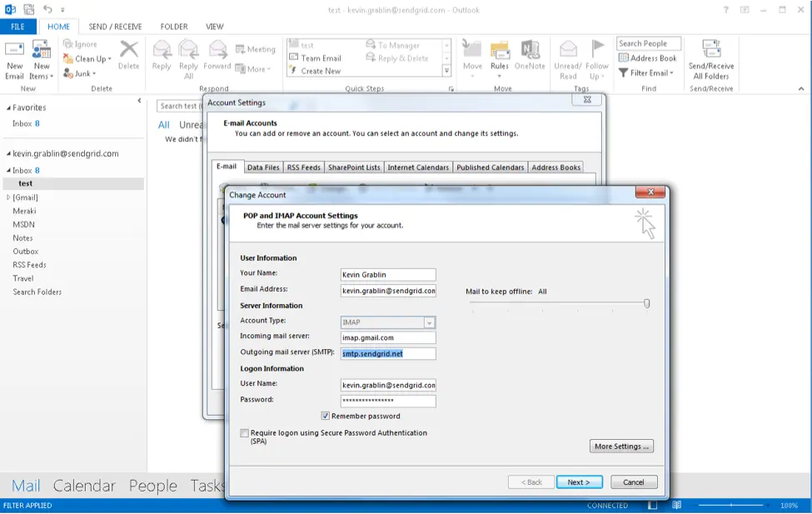The image size is (812, 514).
Task: Select the test folder
Action: (x=73, y=183)
